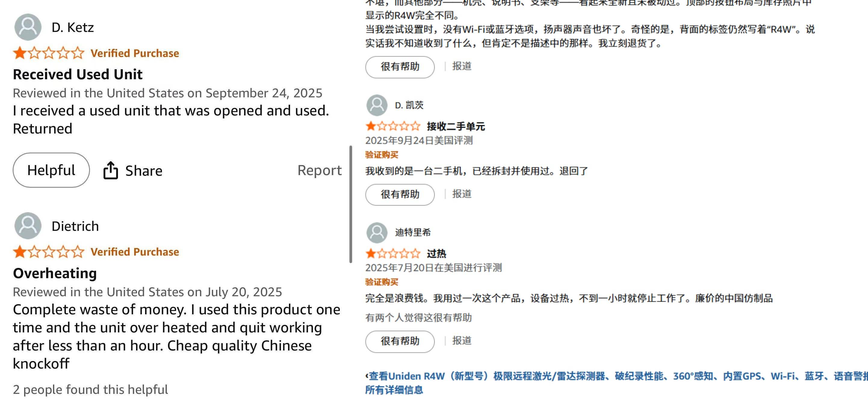This screenshot has width=868, height=399.
Task: Click the Share icon under Ketz review
Action: point(110,170)
